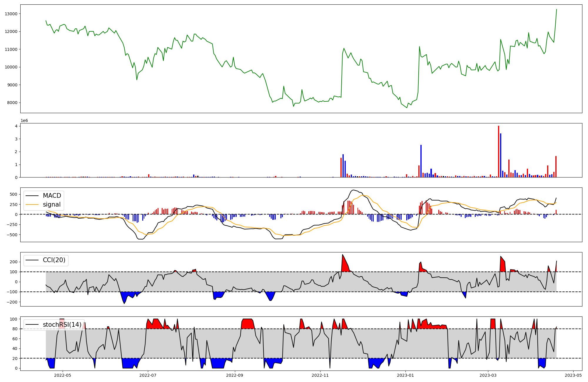This screenshot has height=382, width=588.
Task: Click the 80 tick on stochRSI axis
Action: [15, 329]
